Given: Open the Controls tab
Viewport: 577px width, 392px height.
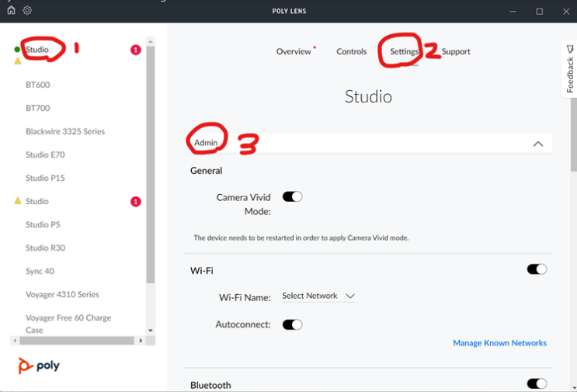Looking at the screenshot, I should 351,52.
